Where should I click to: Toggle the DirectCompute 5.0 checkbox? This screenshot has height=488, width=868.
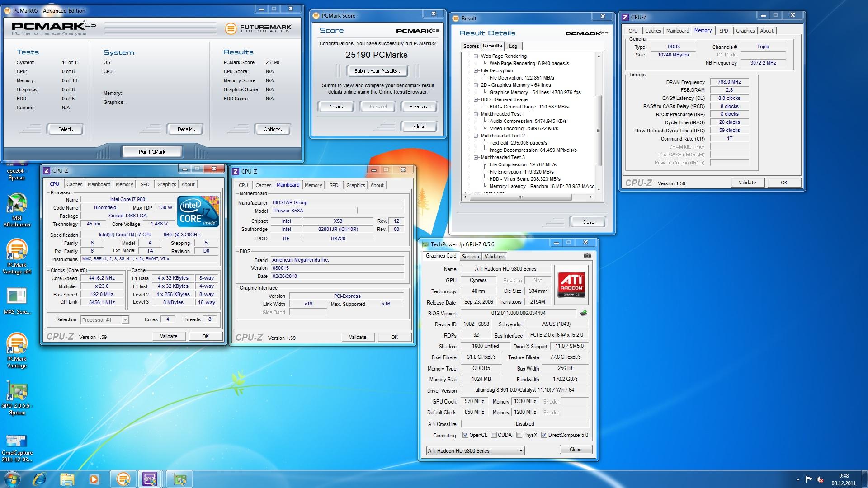click(544, 435)
